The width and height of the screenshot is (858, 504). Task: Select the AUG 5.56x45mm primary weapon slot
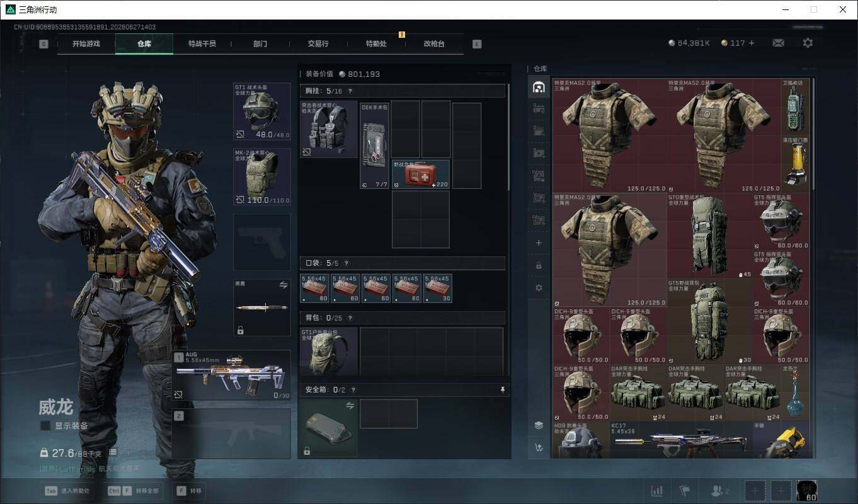tap(231, 375)
